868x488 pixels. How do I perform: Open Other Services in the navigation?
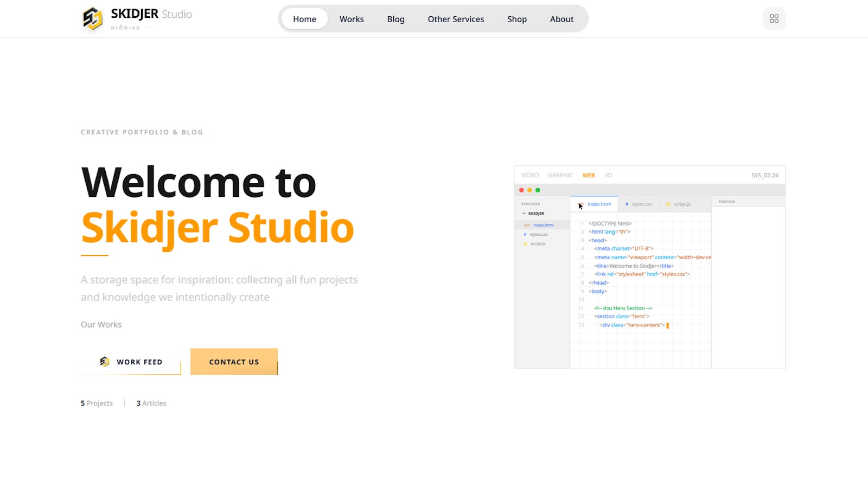tap(456, 19)
